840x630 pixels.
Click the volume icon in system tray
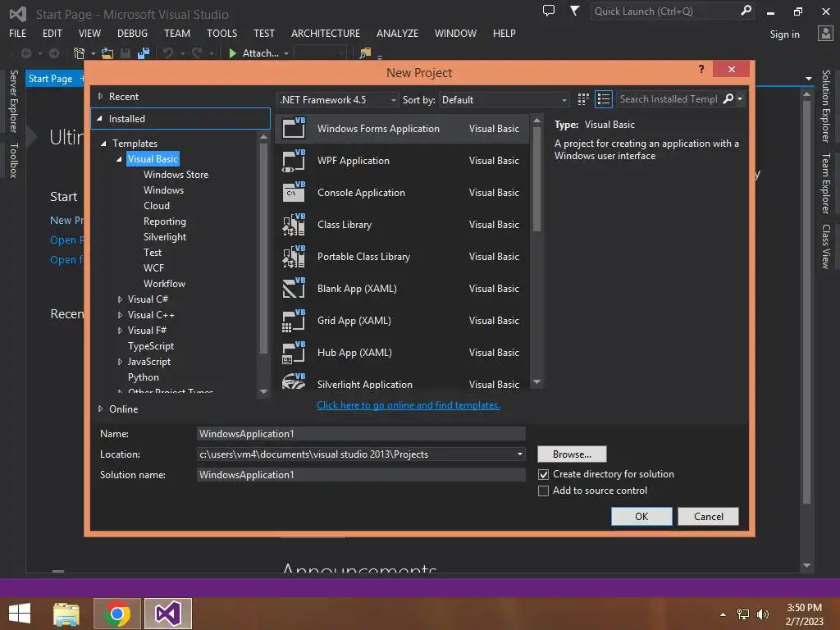pos(762,614)
